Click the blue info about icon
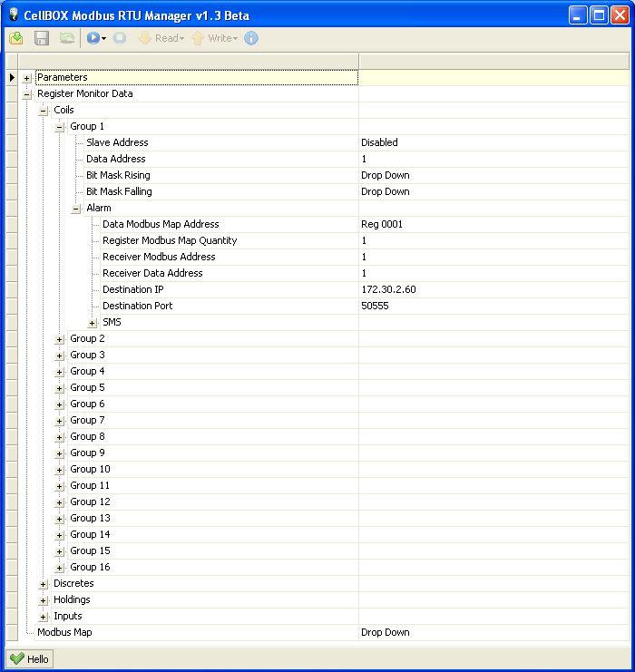The height and width of the screenshot is (672, 635). tap(251, 38)
